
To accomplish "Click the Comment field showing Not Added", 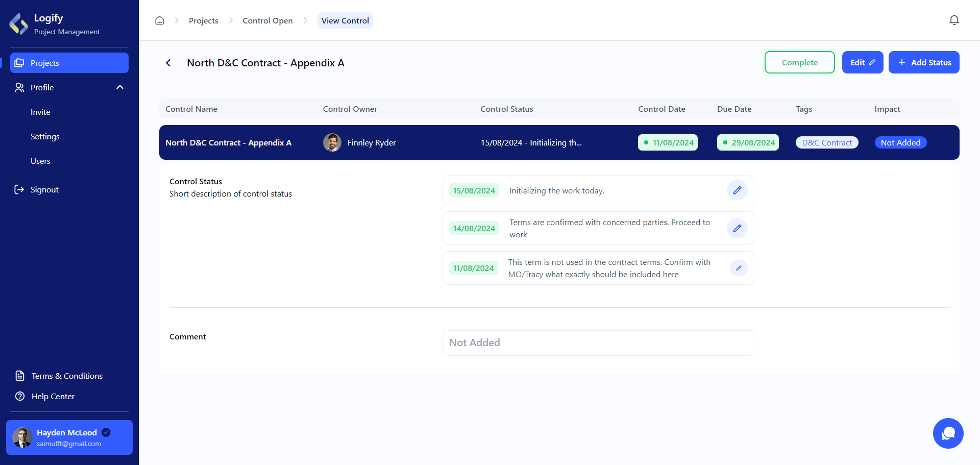I will (x=598, y=343).
